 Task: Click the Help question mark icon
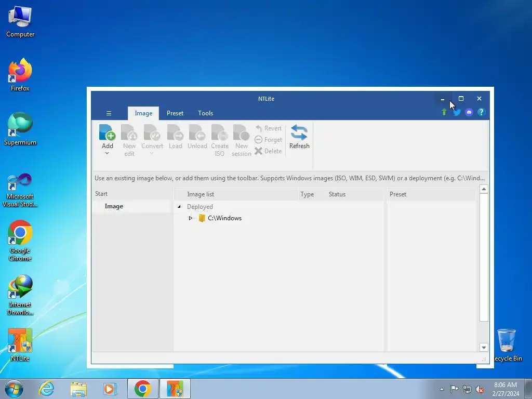point(481,112)
